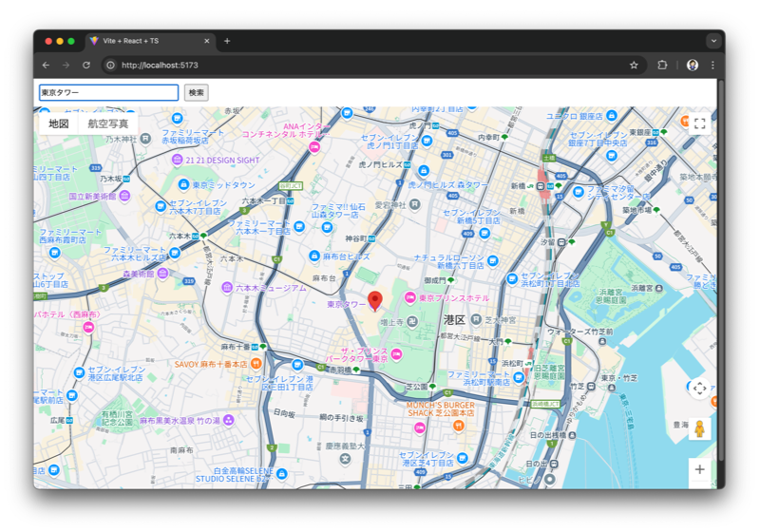Open the map camera controls icon
This screenshot has height=532, width=760.
pyautogui.click(x=699, y=388)
